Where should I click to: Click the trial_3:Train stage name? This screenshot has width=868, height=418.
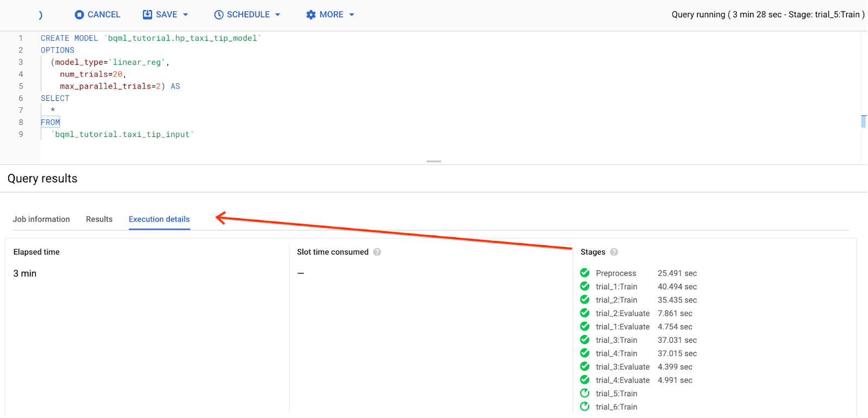pyautogui.click(x=616, y=340)
